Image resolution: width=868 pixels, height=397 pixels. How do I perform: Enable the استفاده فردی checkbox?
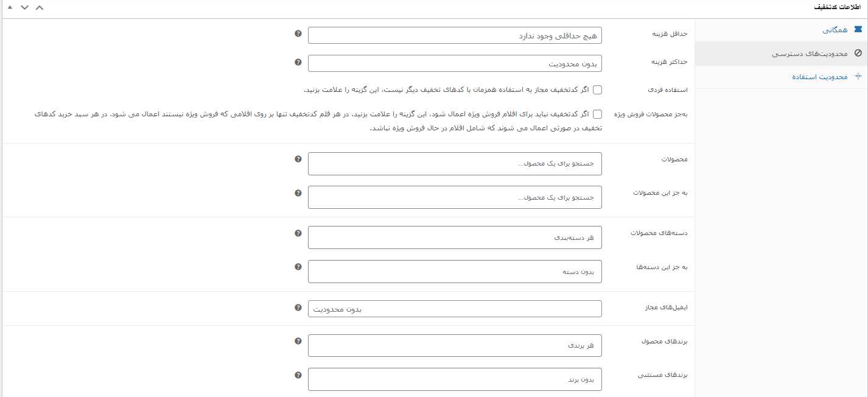[x=597, y=90]
